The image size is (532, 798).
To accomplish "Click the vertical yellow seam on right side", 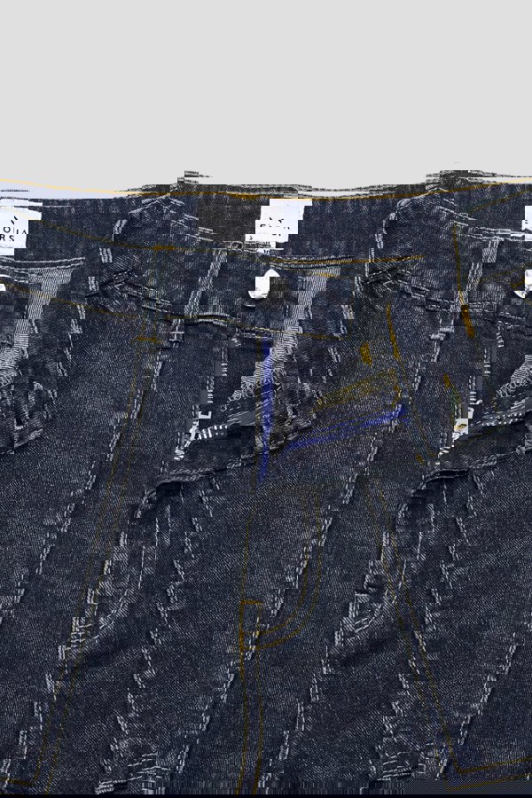I will [460, 284].
